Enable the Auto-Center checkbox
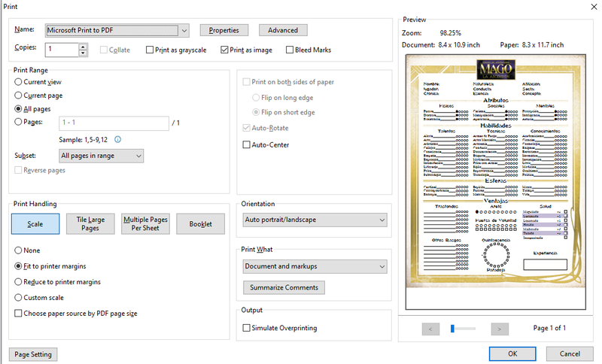The height and width of the screenshot is (364, 602). pyautogui.click(x=247, y=145)
